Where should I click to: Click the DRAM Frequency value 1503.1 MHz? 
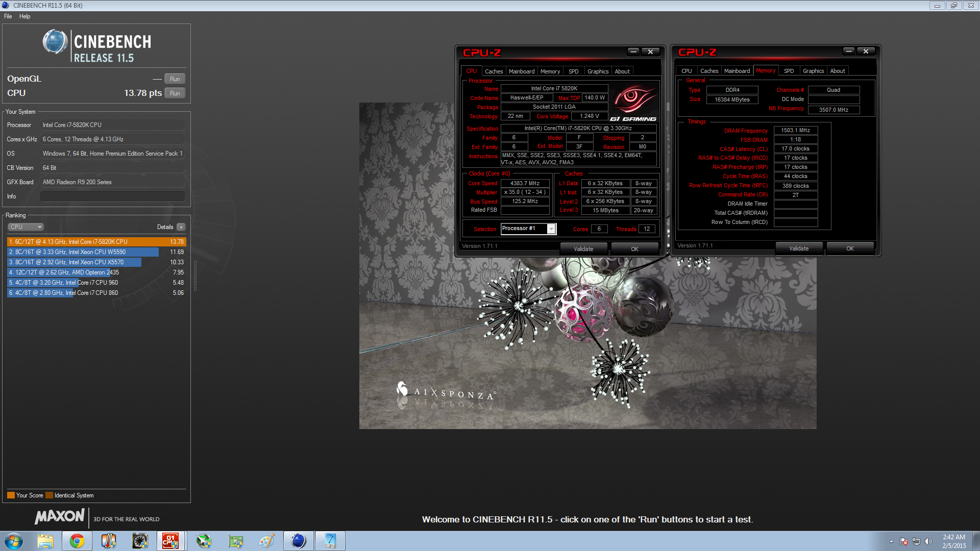pyautogui.click(x=796, y=131)
